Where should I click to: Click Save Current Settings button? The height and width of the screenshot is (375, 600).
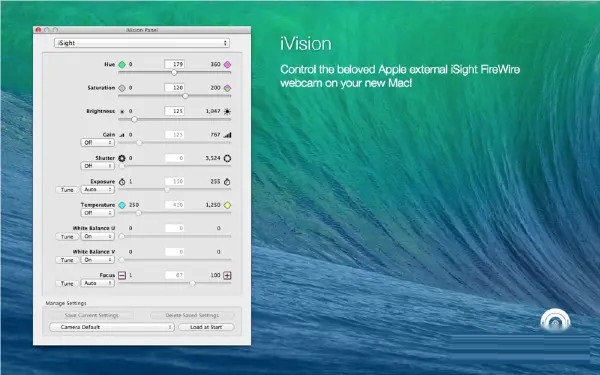coord(91,315)
